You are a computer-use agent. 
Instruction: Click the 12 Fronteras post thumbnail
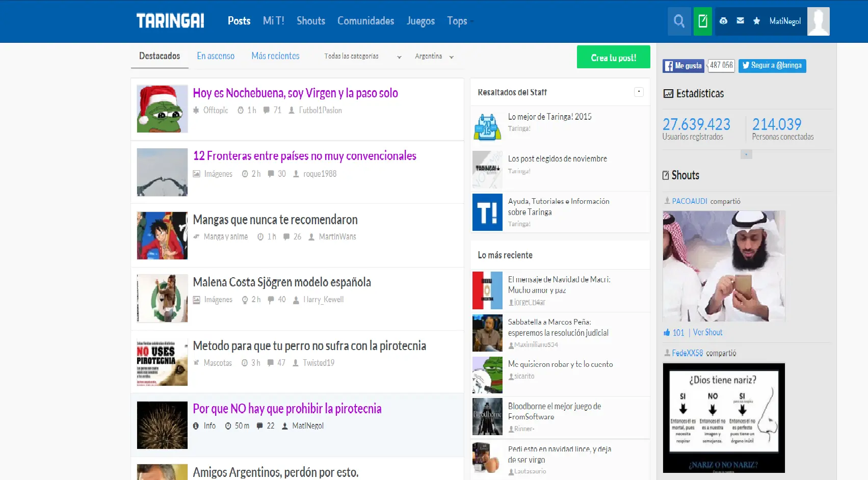click(162, 172)
